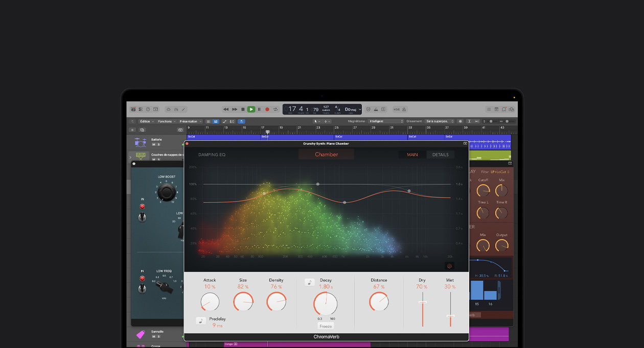This screenshot has height=348, width=644.
Task: Open the List Editors icon in the toolbar
Action: pos(489,109)
